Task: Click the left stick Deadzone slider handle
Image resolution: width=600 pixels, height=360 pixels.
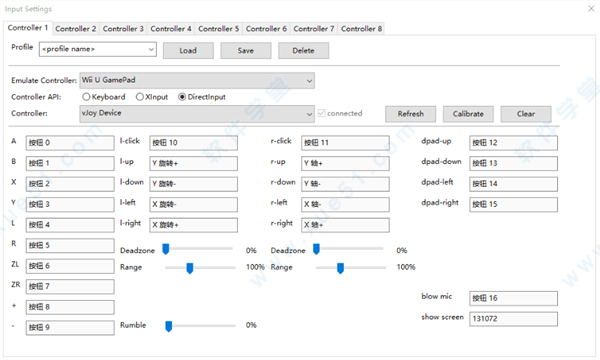Action: click(x=166, y=249)
